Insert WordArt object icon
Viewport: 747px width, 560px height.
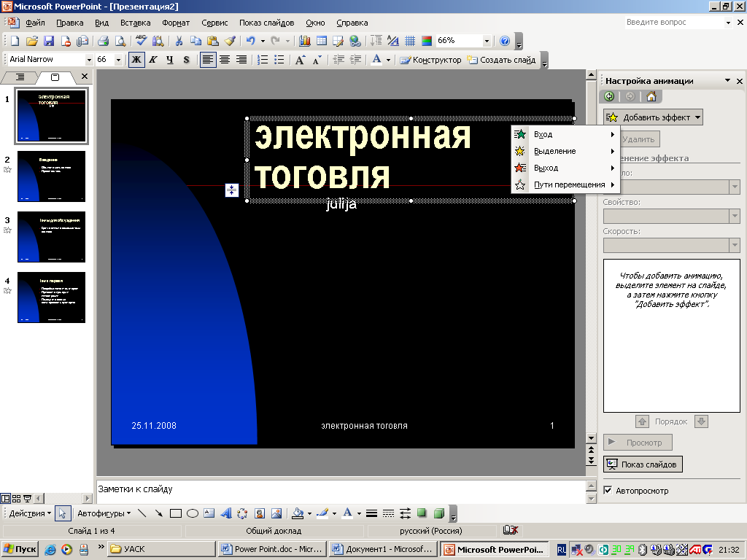[x=226, y=513]
